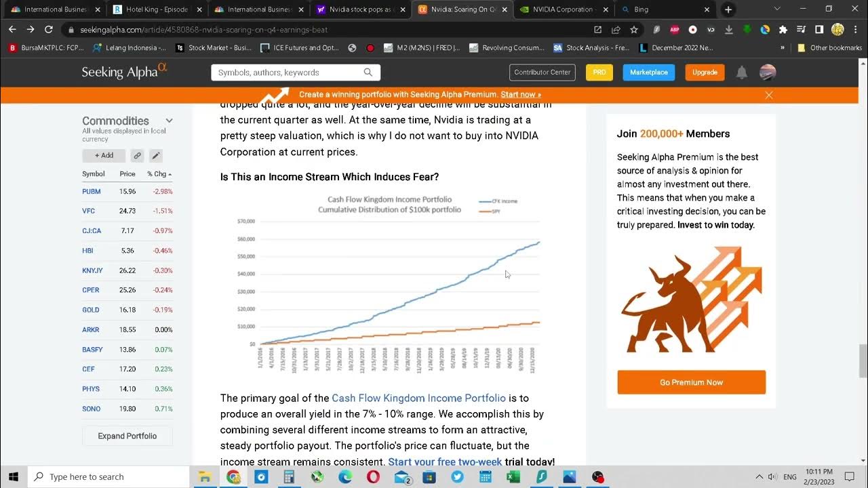Open the Stock Analysis bookmark
This screenshot has height=488, width=868.
pos(591,48)
